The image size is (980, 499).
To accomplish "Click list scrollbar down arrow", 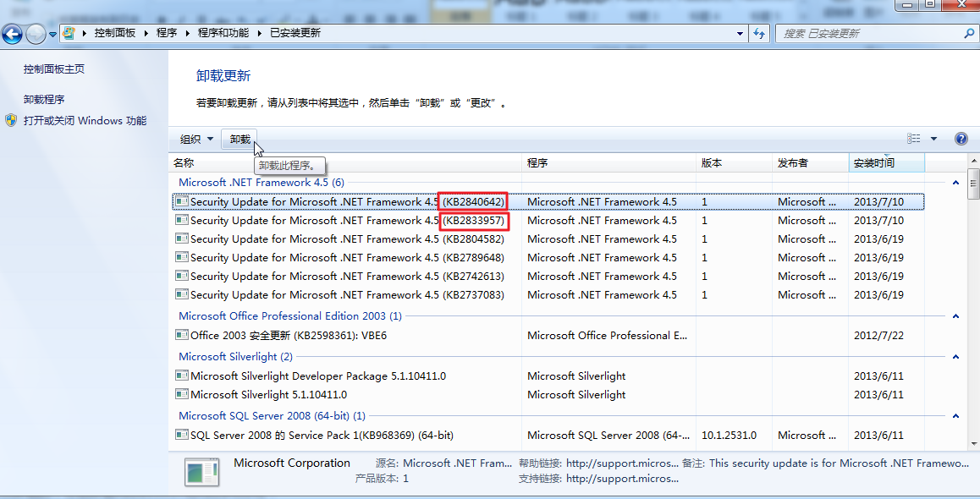I will 974,444.
